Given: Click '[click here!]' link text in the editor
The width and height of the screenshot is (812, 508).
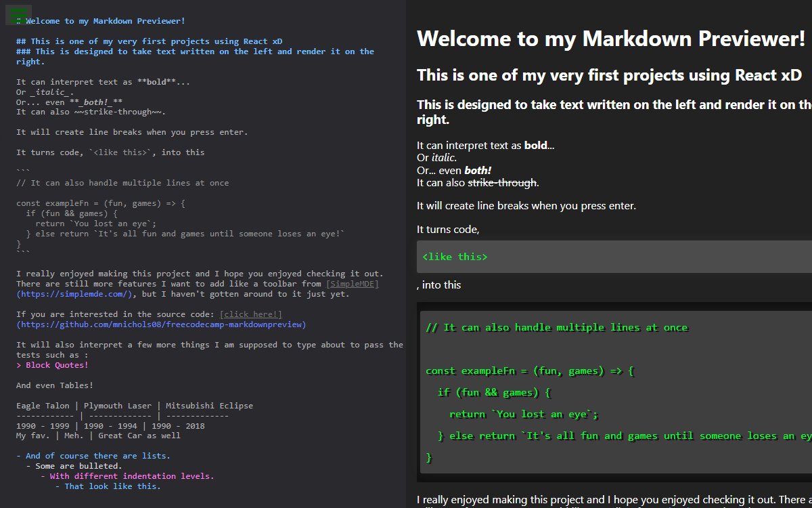Looking at the screenshot, I should tap(251, 314).
